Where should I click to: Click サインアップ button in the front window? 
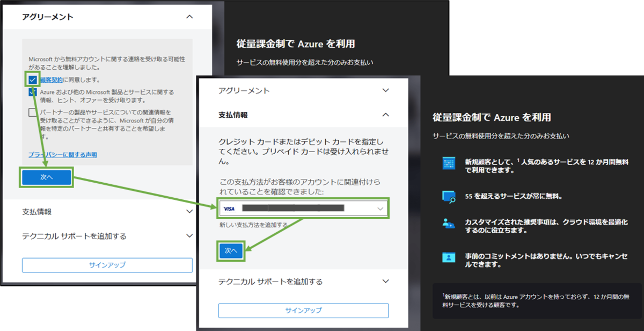[303, 310]
